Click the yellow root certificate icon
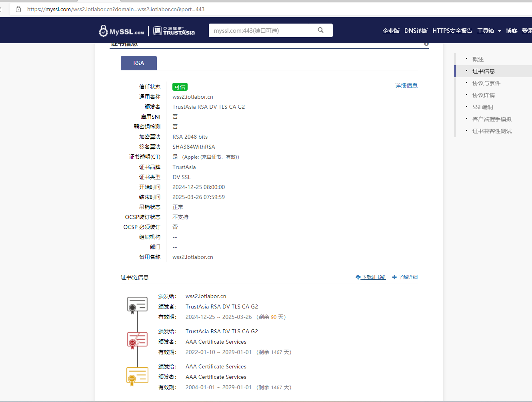Image resolution: width=532 pixels, height=402 pixels. (x=137, y=376)
